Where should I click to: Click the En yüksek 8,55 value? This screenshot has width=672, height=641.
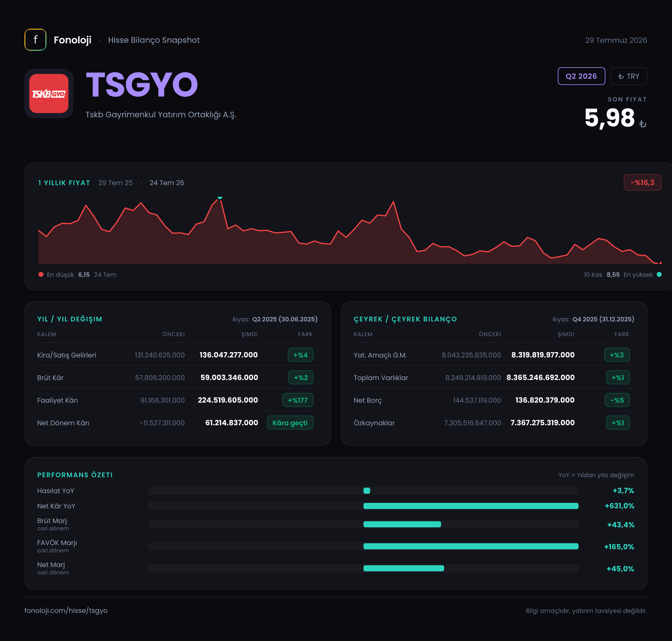613,275
